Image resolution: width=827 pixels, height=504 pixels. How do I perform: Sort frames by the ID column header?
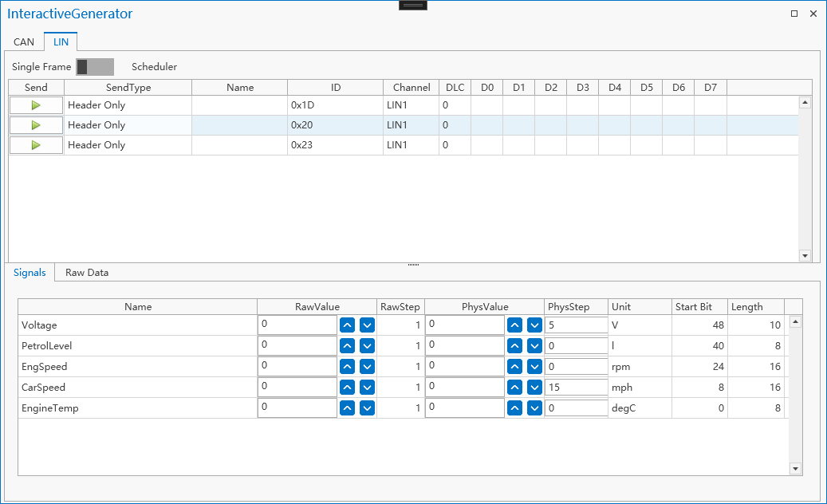(336, 88)
